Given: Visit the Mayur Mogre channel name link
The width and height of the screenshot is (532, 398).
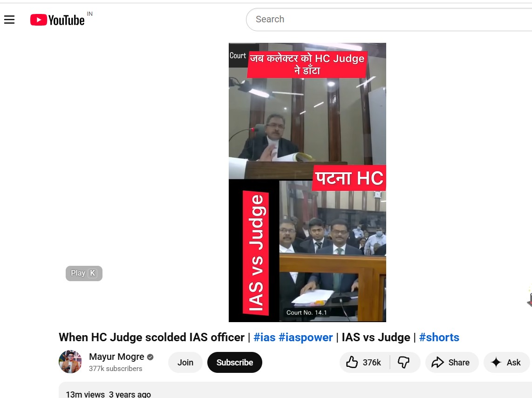Looking at the screenshot, I should [x=116, y=357].
